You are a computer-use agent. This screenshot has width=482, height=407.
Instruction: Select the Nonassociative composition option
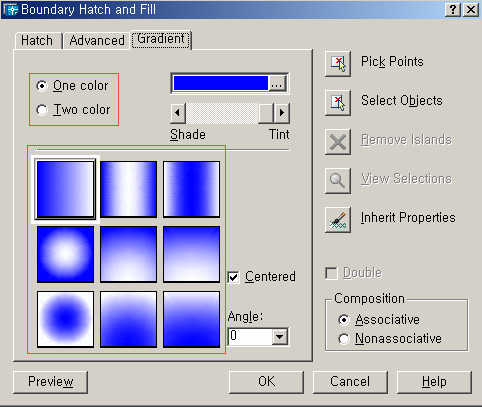pos(343,339)
